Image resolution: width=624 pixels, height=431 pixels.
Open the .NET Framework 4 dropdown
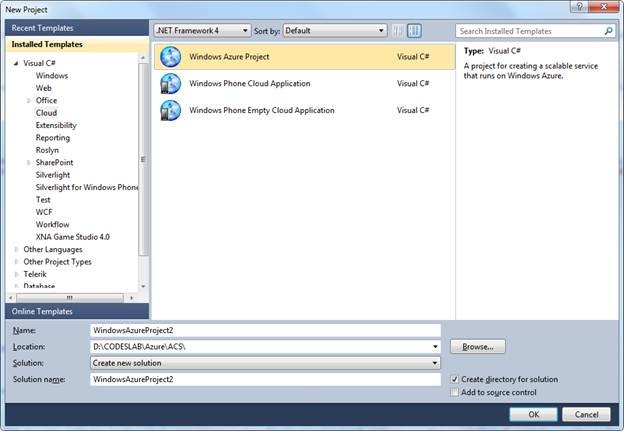click(x=201, y=31)
